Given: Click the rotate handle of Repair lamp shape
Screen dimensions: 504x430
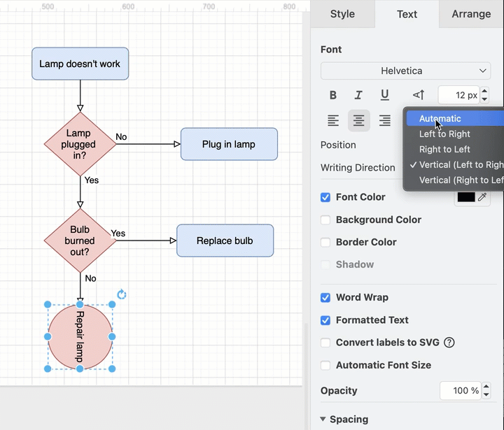Looking at the screenshot, I should coord(122,294).
